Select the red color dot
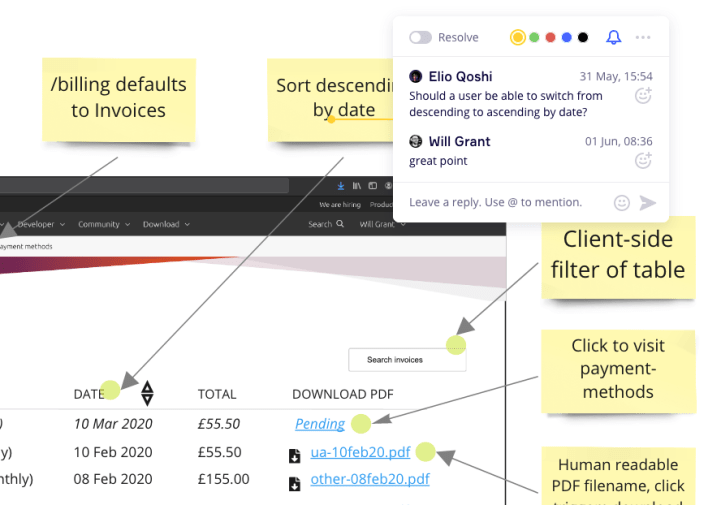Viewport: 720px width, 505px height. coord(550,37)
